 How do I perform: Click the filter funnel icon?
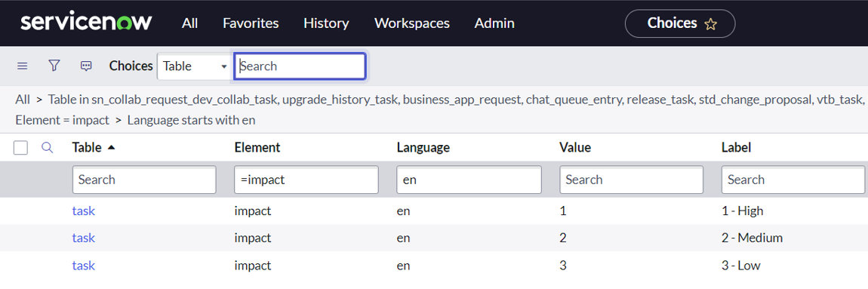point(54,66)
